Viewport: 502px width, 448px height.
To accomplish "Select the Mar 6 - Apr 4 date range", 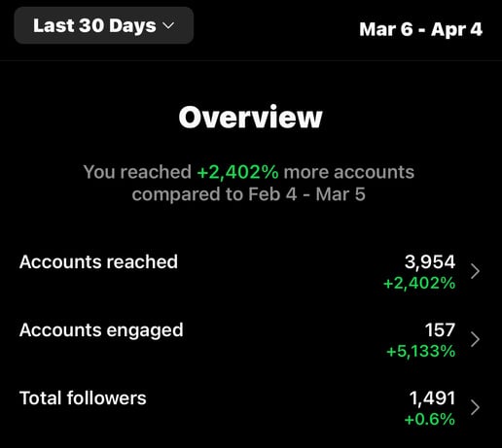I will [420, 29].
